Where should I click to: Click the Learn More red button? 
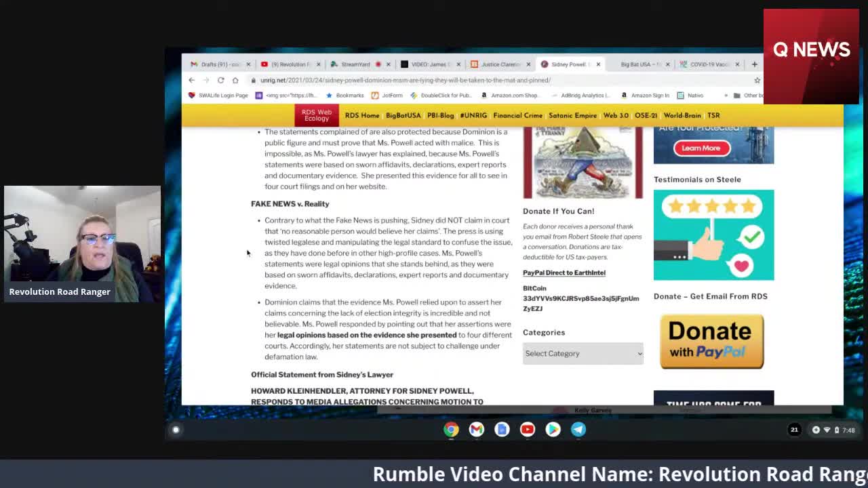[701, 148]
